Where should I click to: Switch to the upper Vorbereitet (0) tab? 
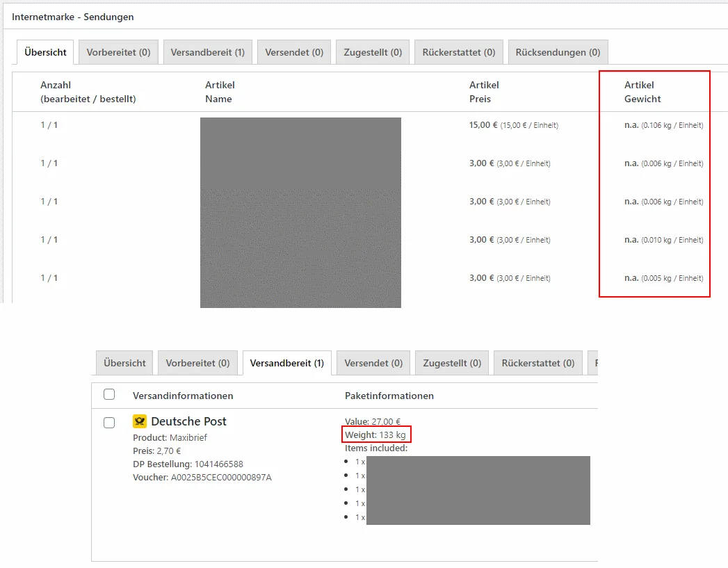point(118,52)
